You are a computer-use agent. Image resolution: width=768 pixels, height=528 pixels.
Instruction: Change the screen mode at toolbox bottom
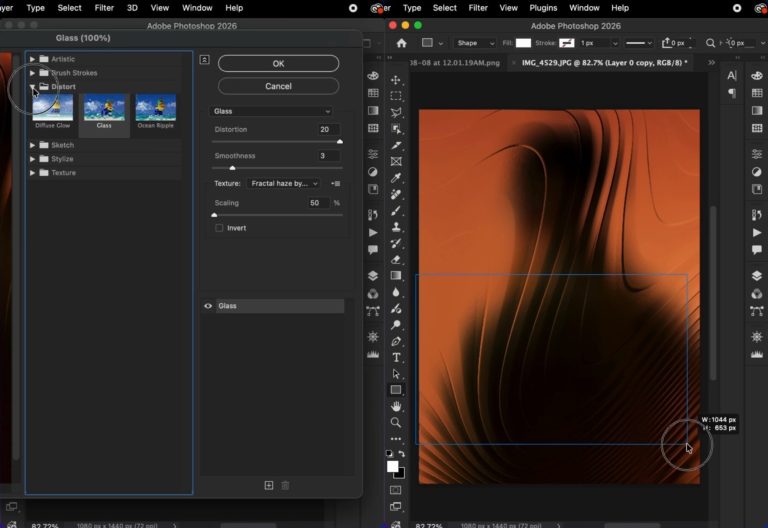396,506
